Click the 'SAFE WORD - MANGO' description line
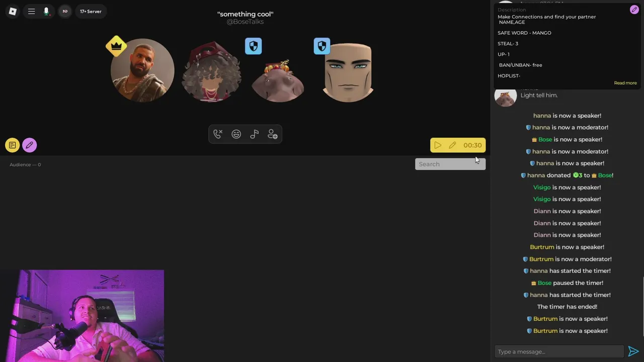Screen dimensions: 644x362 point(524,33)
